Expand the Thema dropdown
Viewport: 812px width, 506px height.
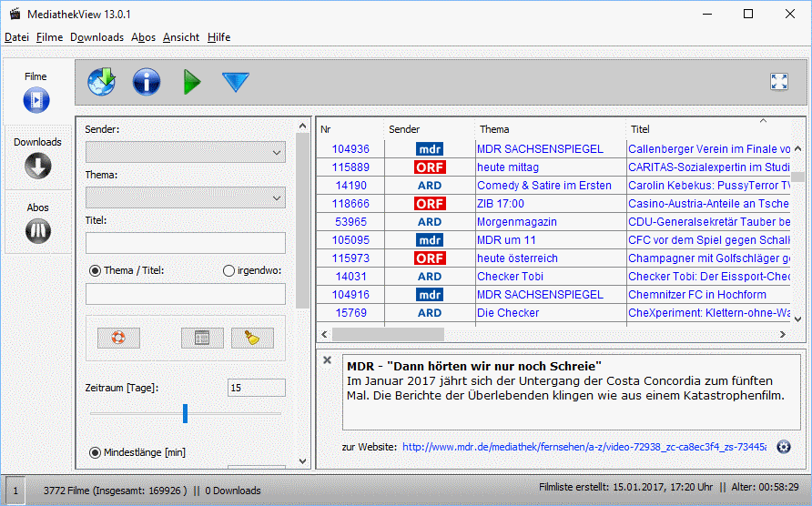pos(186,197)
